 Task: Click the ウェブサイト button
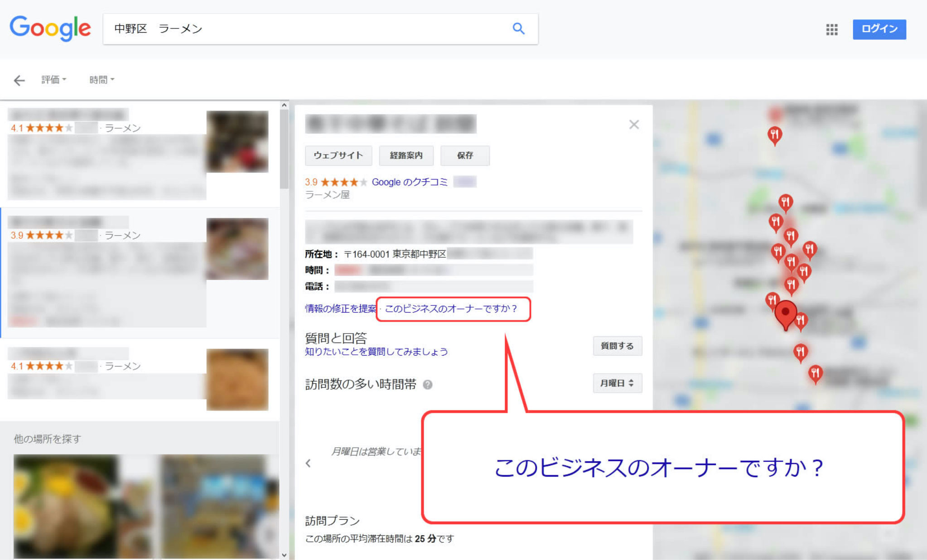tap(338, 155)
